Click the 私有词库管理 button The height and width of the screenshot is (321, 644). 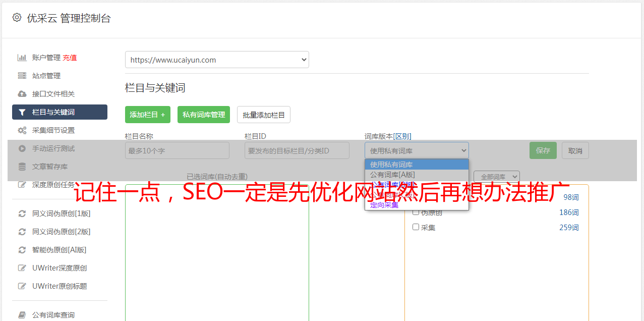[204, 115]
